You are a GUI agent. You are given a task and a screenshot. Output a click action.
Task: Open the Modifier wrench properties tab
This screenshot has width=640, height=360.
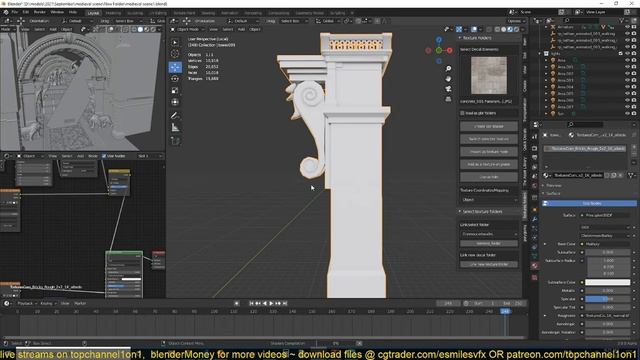(x=535, y=219)
